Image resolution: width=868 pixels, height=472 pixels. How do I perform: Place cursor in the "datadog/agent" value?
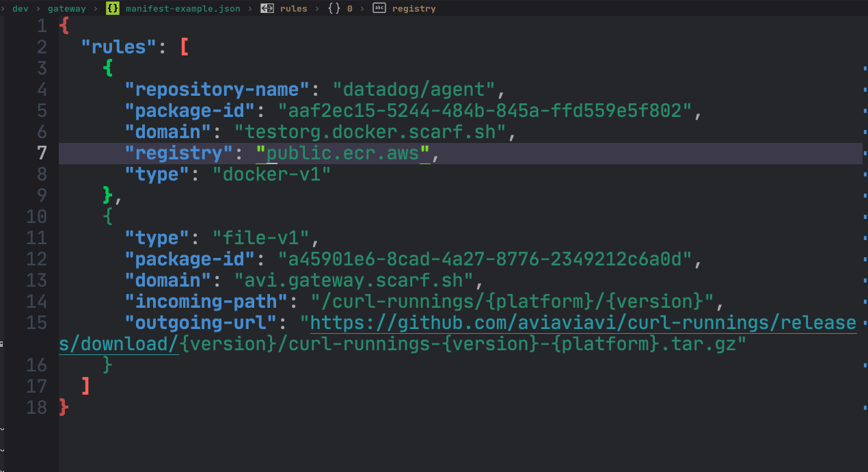[x=418, y=90]
